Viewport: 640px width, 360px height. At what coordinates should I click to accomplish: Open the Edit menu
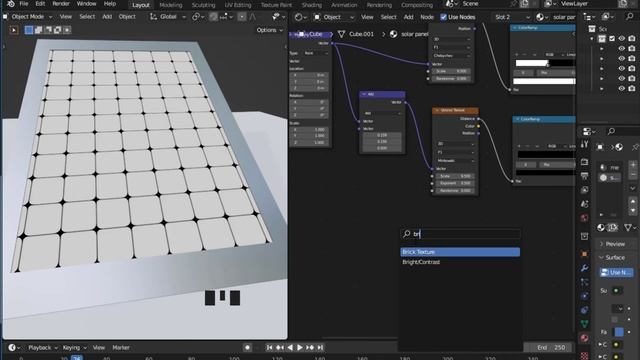[x=40, y=4]
